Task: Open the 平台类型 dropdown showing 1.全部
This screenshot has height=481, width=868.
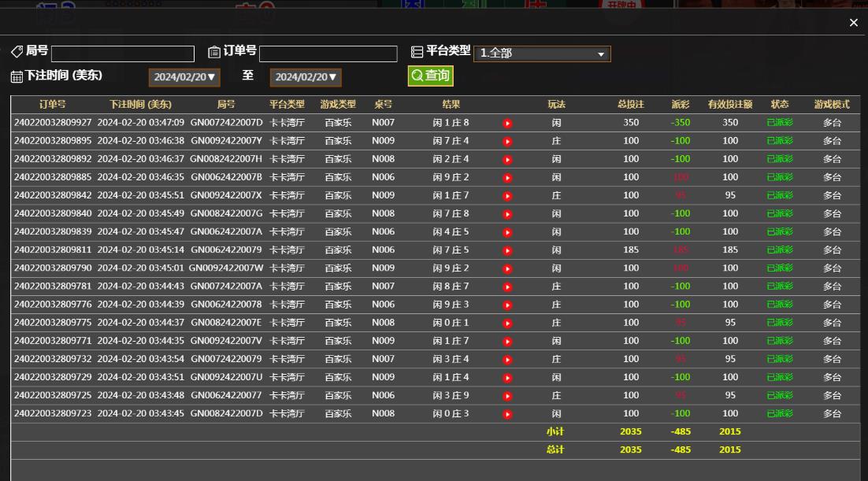Action: (x=542, y=54)
